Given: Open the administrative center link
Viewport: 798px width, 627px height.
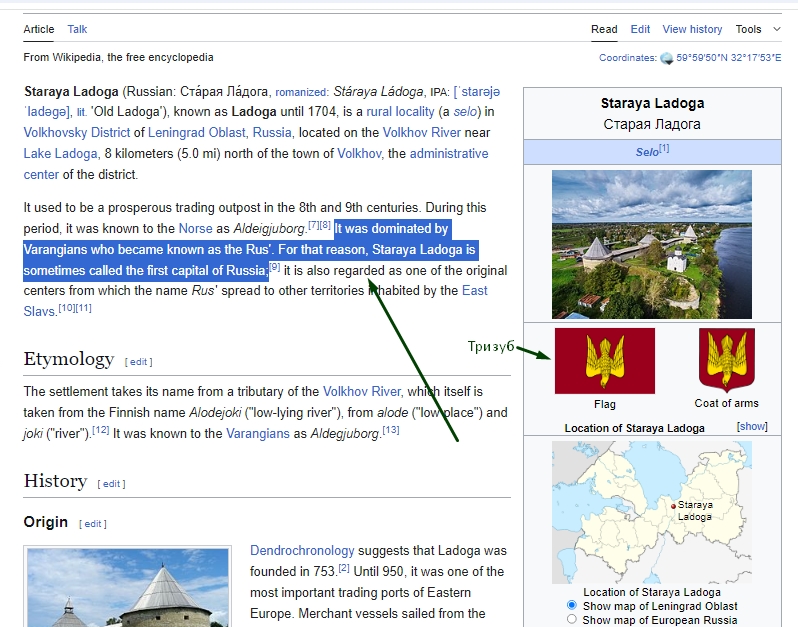Looking at the screenshot, I should 449,154.
